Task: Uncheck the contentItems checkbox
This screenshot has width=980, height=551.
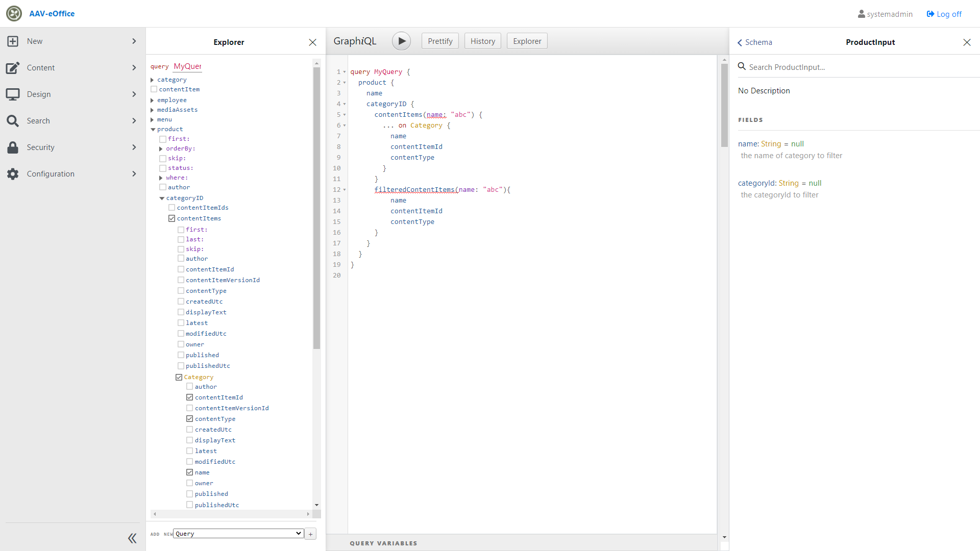Action: (x=172, y=218)
